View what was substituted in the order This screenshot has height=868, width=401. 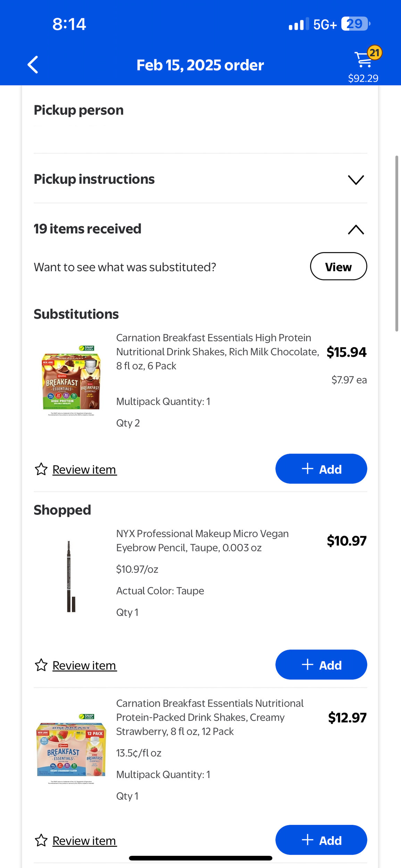click(x=339, y=266)
